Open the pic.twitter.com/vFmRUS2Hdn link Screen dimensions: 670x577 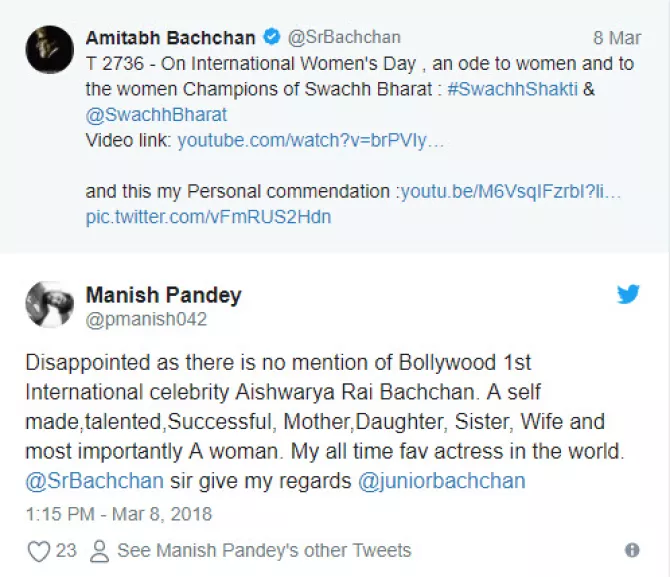click(x=208, y=216)
